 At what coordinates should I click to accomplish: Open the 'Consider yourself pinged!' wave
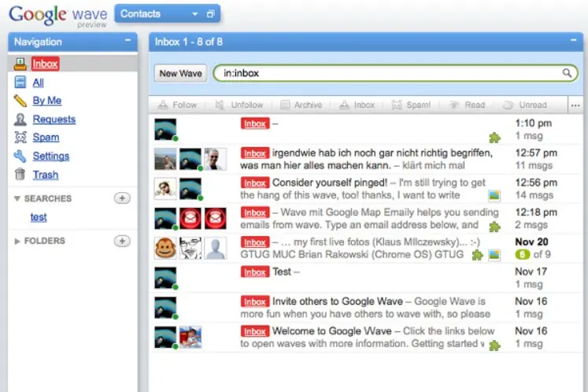coord(368,189)
